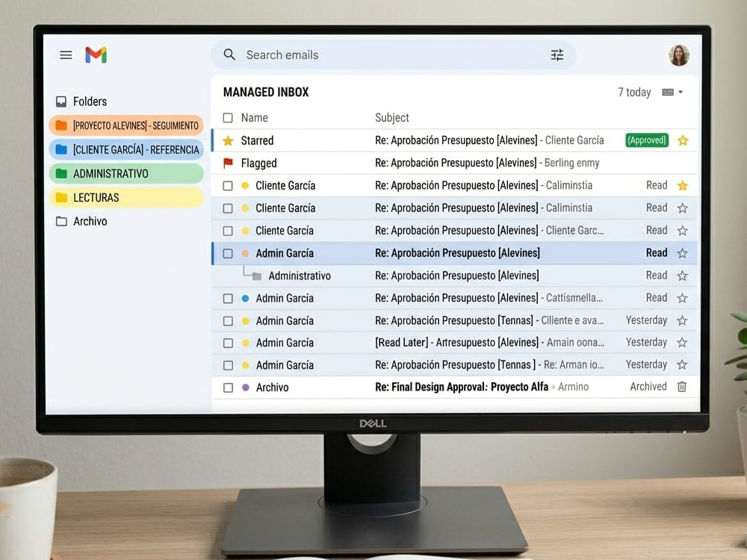The height and width of the screenshot is (560, 747).
Task: Open the user profile avatar
Action: [x=679, y=55]
